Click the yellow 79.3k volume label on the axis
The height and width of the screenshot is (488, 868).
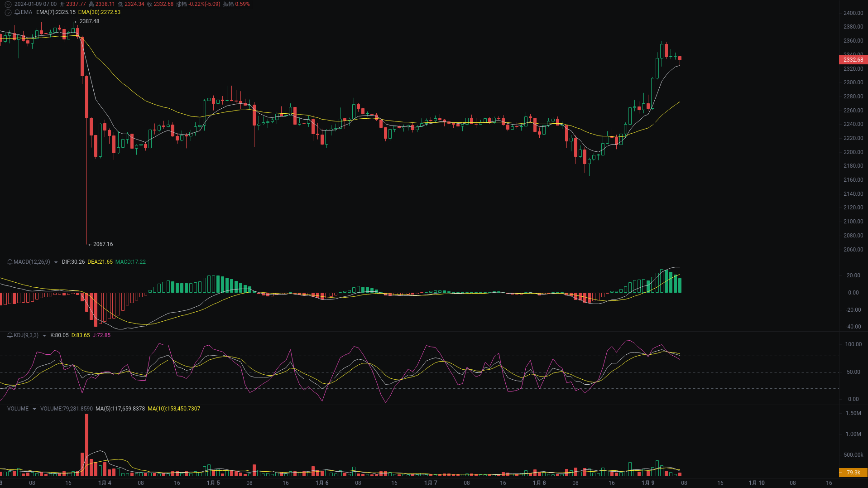[x=853, y=472]
